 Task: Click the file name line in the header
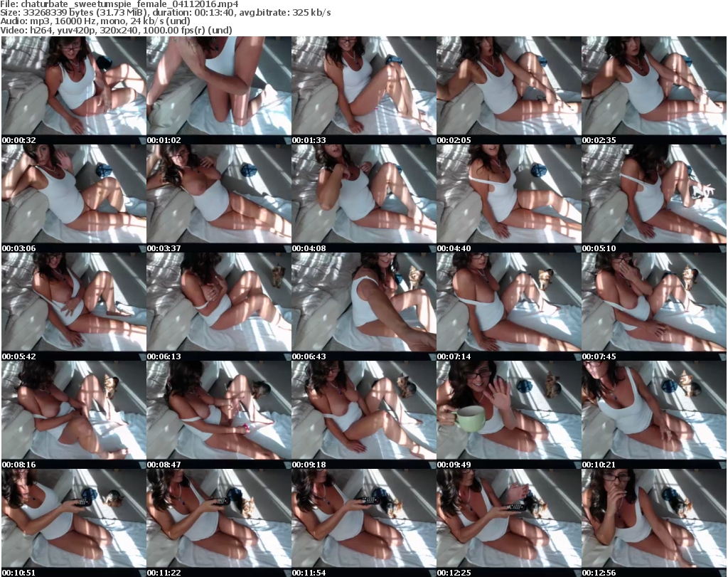pyautogui.click(x=119, y=4)
